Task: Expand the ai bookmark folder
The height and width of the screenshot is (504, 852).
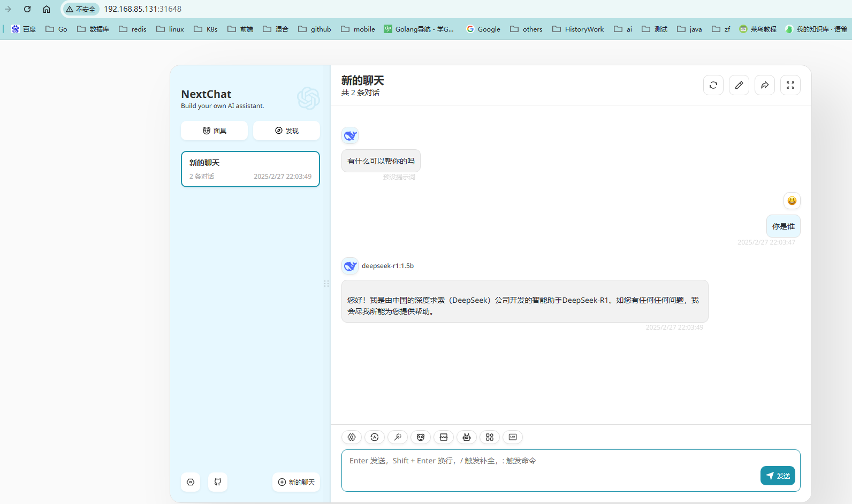Action: click(x=623, y=29)
